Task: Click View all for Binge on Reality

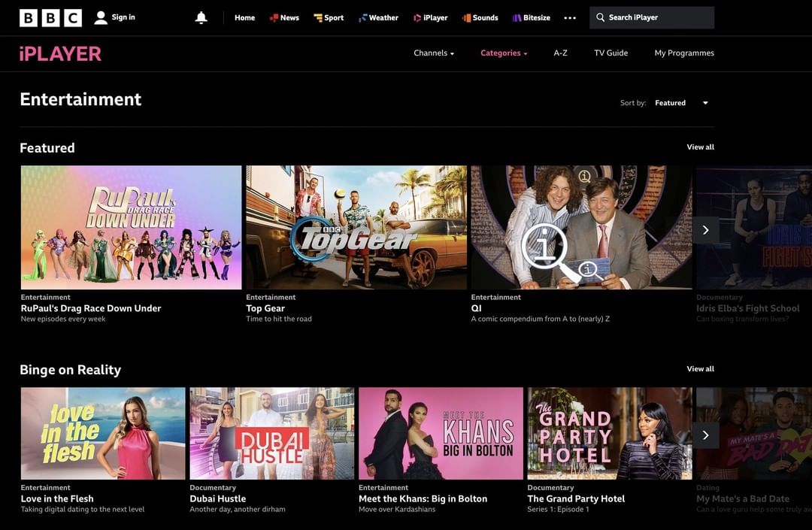Action: (700, 369)
